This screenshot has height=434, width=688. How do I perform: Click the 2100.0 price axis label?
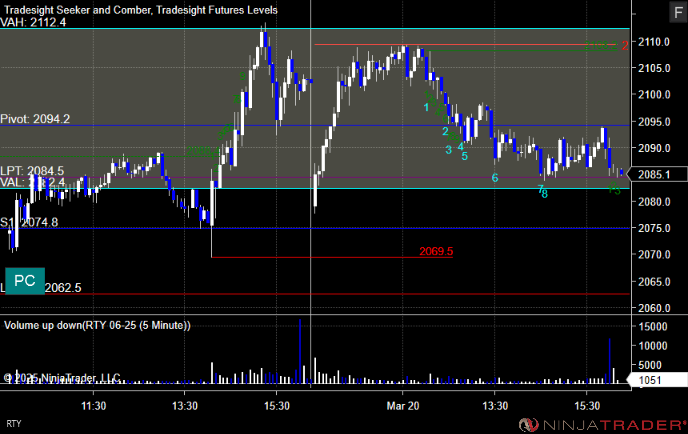[x=654, y=94]
